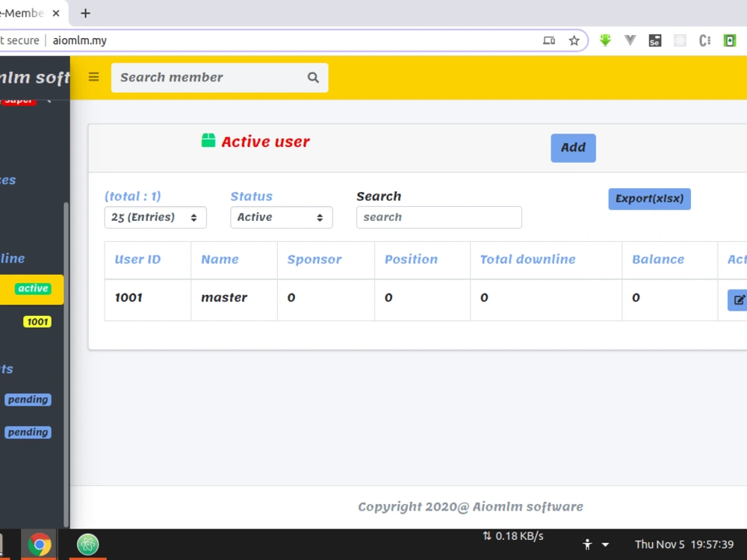This screenshot has width=747, height=560.
Task: Select the first pending sidebar item
Action: click(x=28, y=399)
